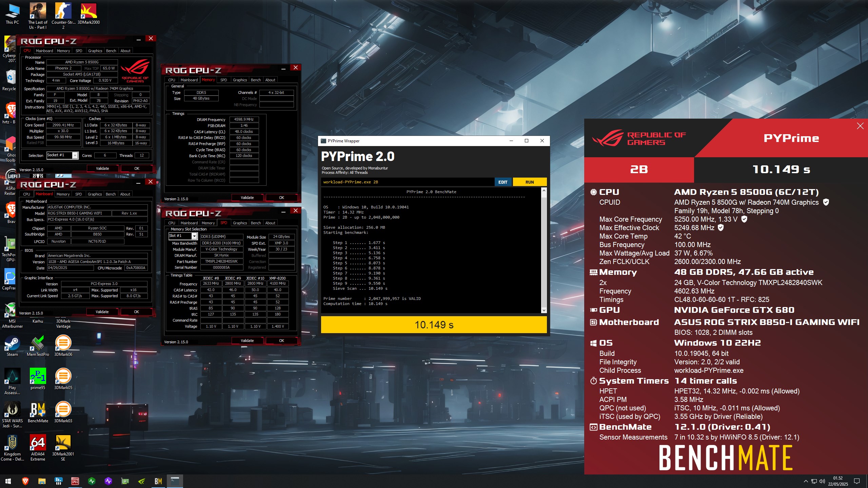Open the Memory tab in CPU-Z SPD window
Viewport: 868px width, 488px height.
pos(208,223)
